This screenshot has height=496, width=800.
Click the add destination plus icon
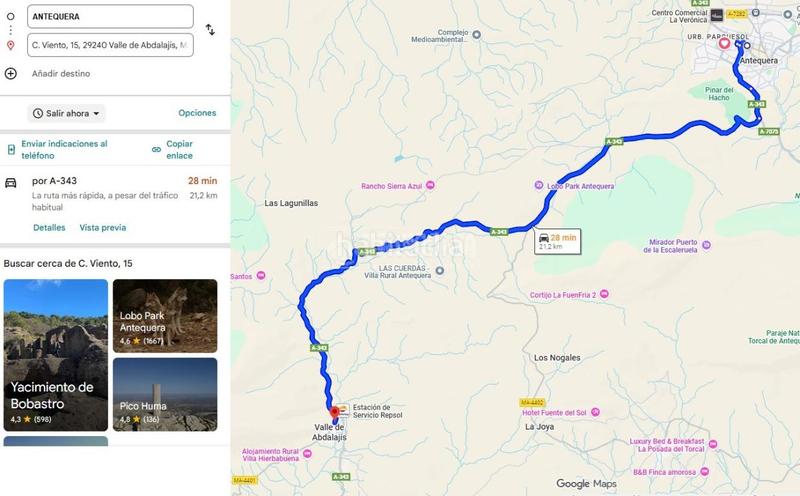tap(11, 73)
